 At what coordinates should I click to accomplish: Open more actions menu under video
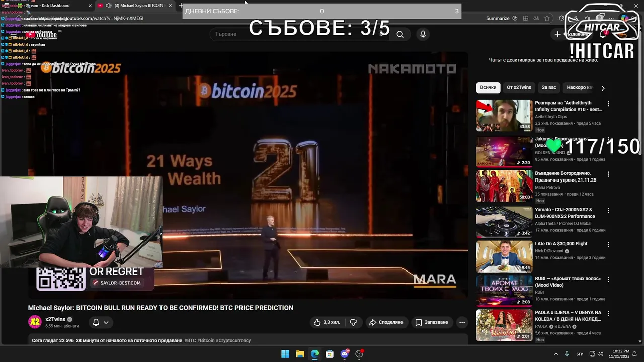click(462, 322)
